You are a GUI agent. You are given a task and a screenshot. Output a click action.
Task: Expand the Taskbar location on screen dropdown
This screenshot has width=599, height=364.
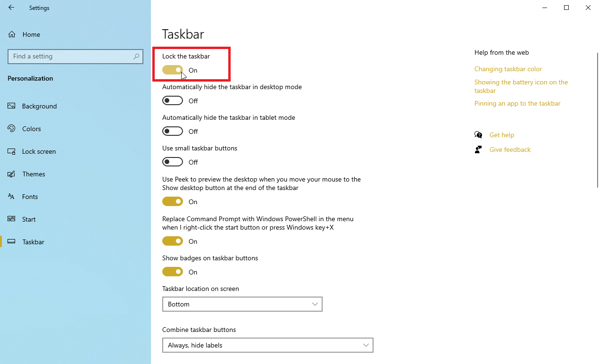pyautogui.click(x=242, y=304)
